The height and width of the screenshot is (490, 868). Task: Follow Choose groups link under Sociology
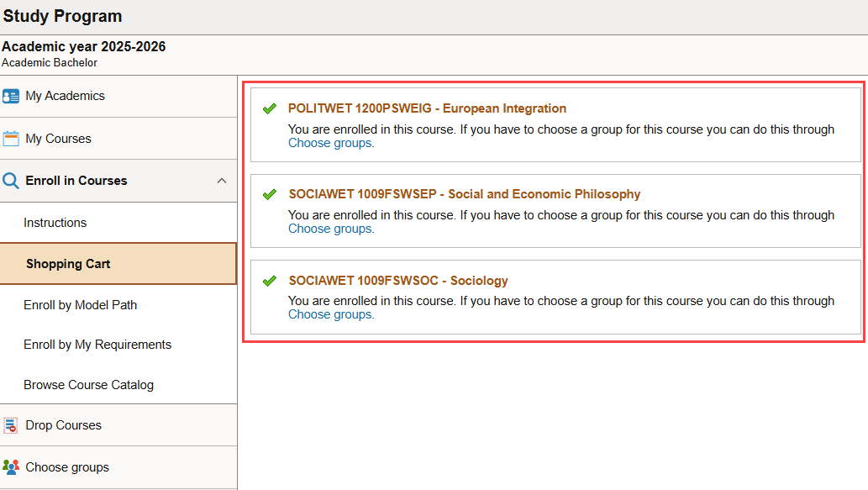pos(330,314)
